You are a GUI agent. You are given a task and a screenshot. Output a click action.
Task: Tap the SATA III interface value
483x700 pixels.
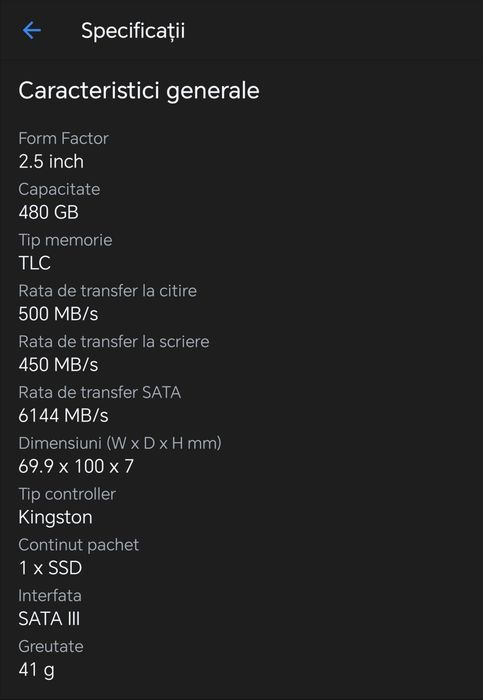[x=49, y=619]
